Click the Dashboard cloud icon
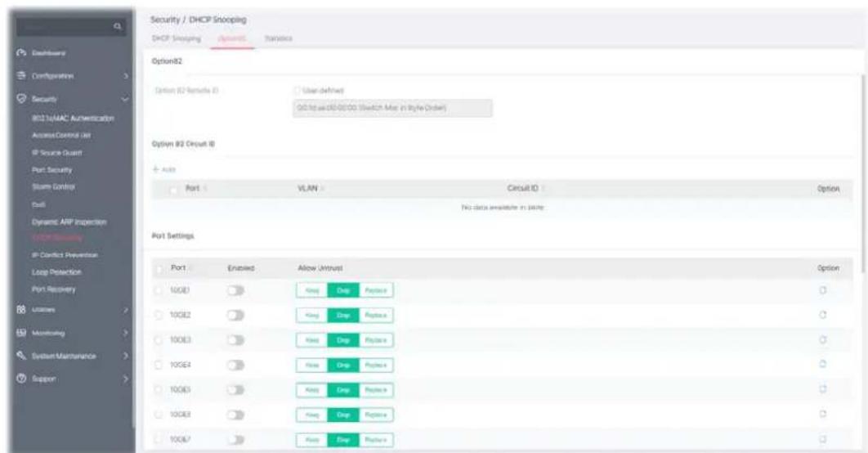868x453 pixels. [21, 53]
